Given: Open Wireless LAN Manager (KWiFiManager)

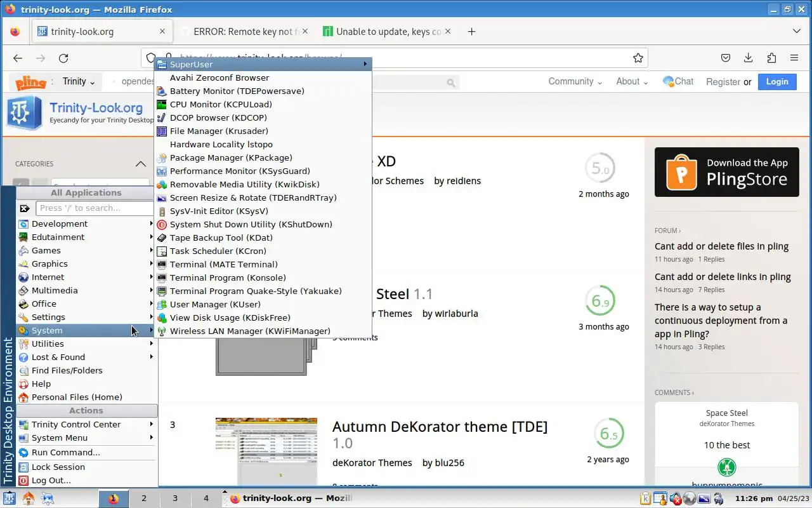Looking at the screenshot, I should coord(263,331).
